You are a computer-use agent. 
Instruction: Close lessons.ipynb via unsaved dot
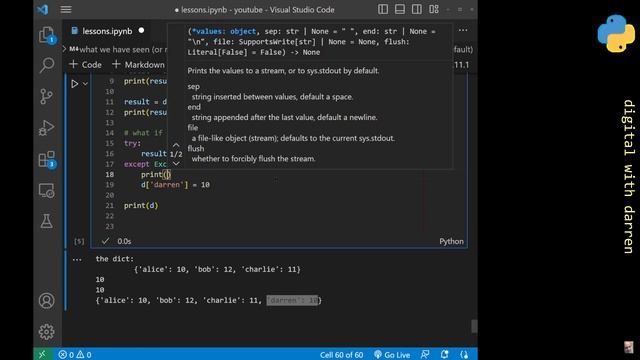(x=141, y=31)
